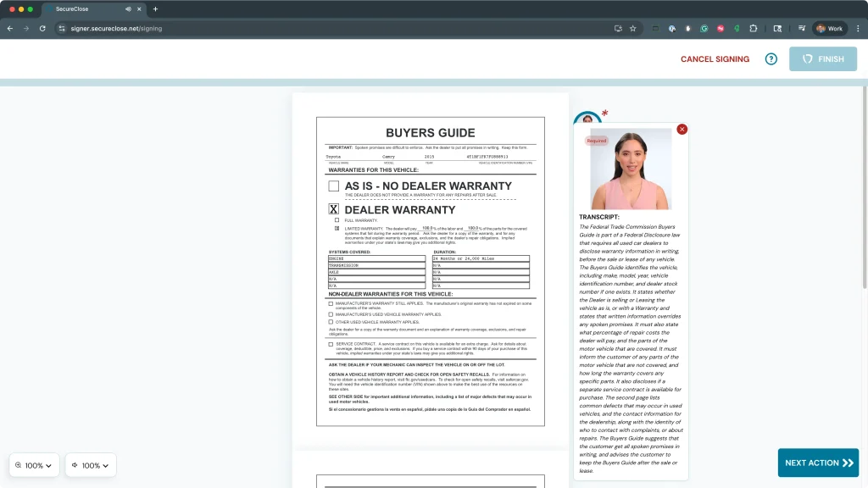
Task: Go back using the browser back arrow
Action: point(10,28)
